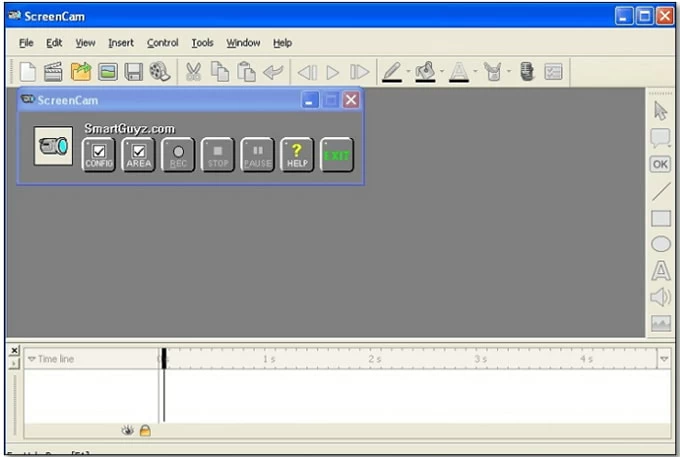Select the ellipse drawing tool
This screenshot has height=457, width=680.
[x=660, y=243]
